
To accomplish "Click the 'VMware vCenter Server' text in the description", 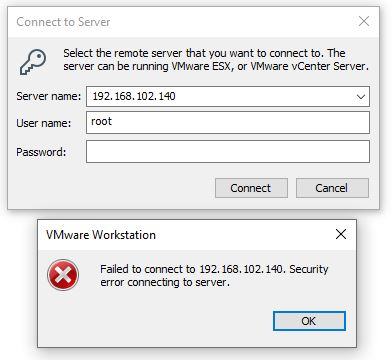I will point(309,66).
